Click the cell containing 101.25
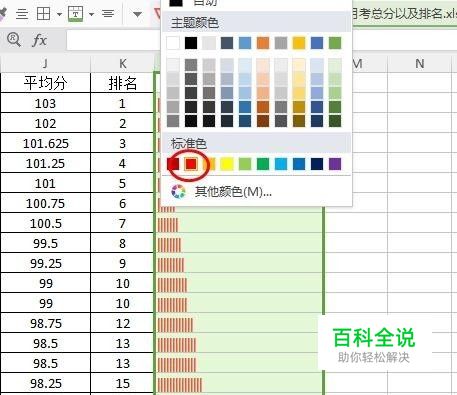The width and height of the screenshot is (457, 395). click(45, 163)
